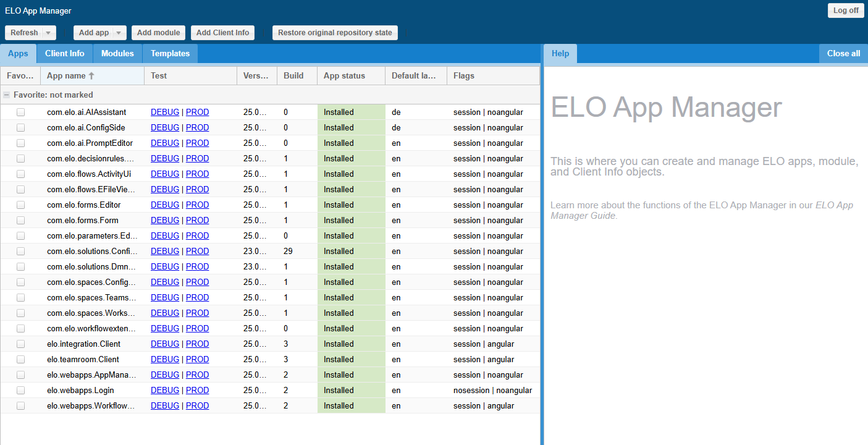
Task: Open PROD link for com.elo.ai.AIAssistant
Action: 198,112
